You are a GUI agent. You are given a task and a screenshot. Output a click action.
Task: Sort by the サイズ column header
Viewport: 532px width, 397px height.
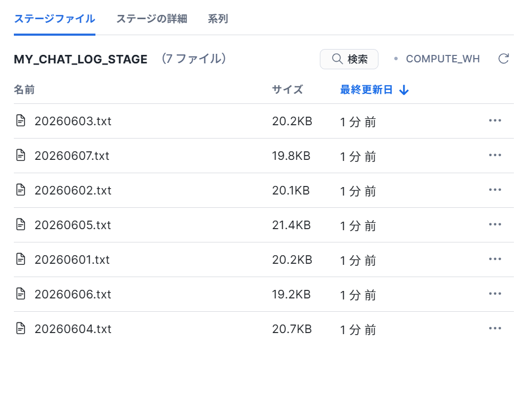point(287,90)
